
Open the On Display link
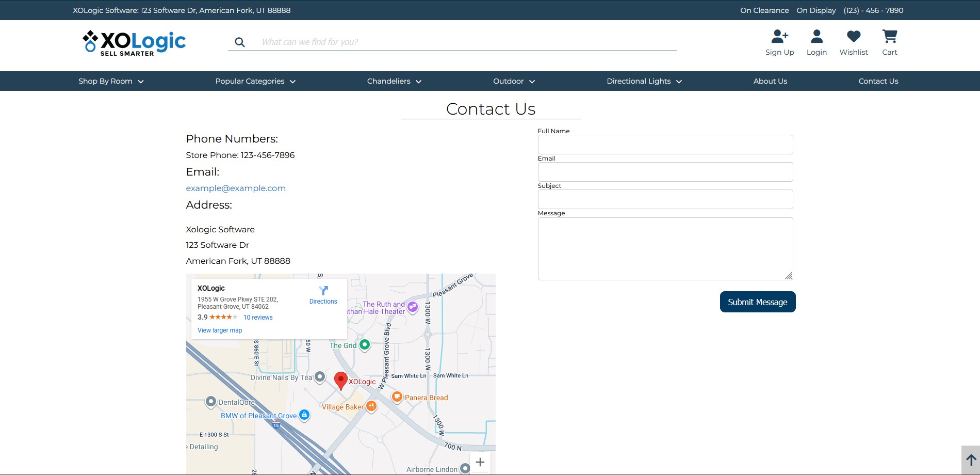(816, 10)
